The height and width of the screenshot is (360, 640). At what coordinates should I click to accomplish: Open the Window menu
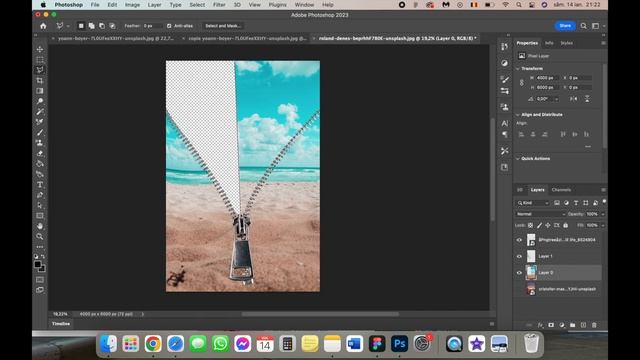[x=304, y=5]
